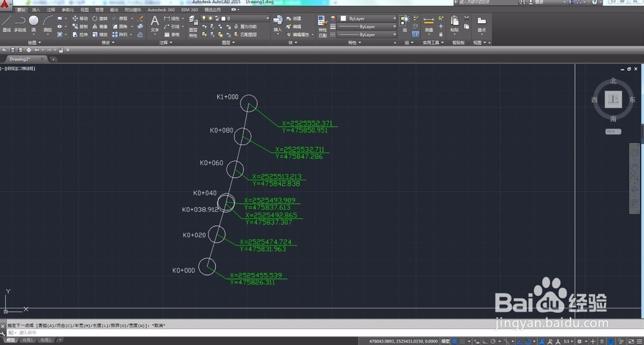Image resolution: width=644 pixels, height=345 pixels.
Task: Expand the Draw (绘图) panel
Action: point(34,42)
